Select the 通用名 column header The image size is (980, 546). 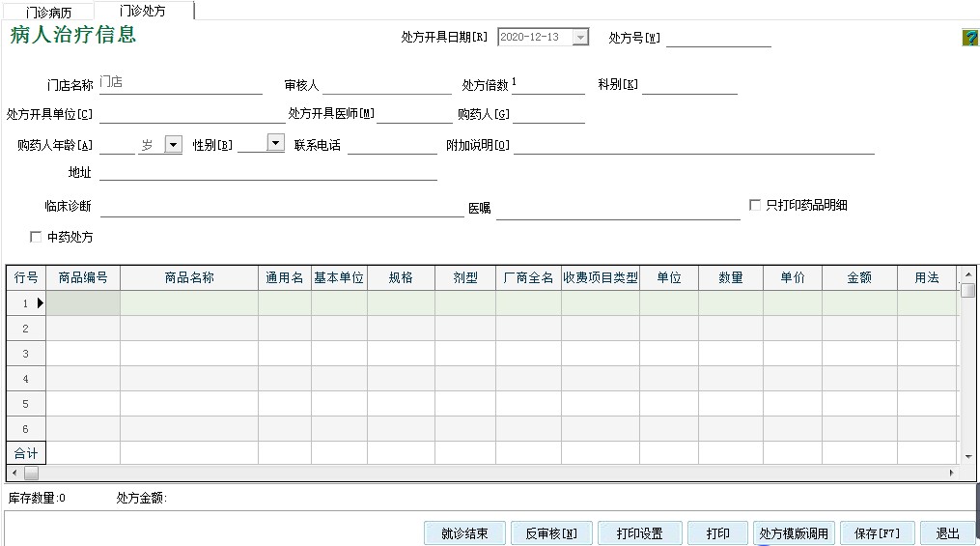click(285, 277)
